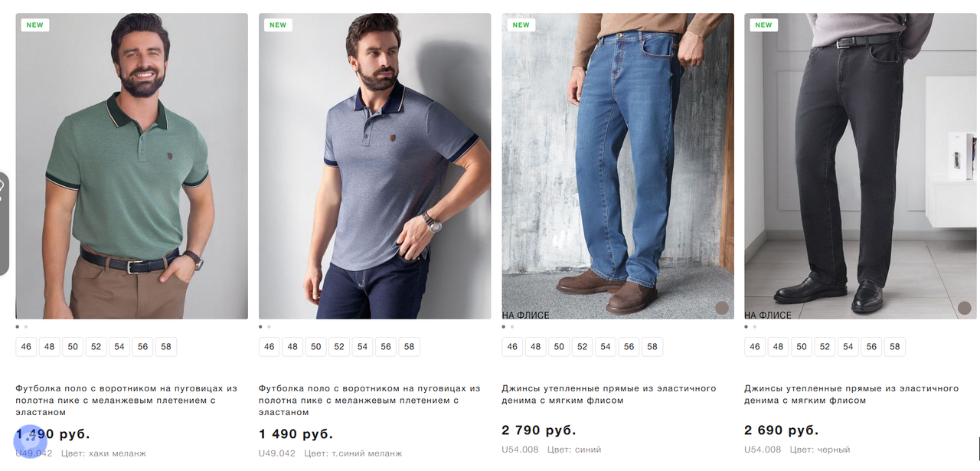Viewport: 980px width, 471px height.
Task: Open black jeans product title link
Action: (x=851, y=394)
